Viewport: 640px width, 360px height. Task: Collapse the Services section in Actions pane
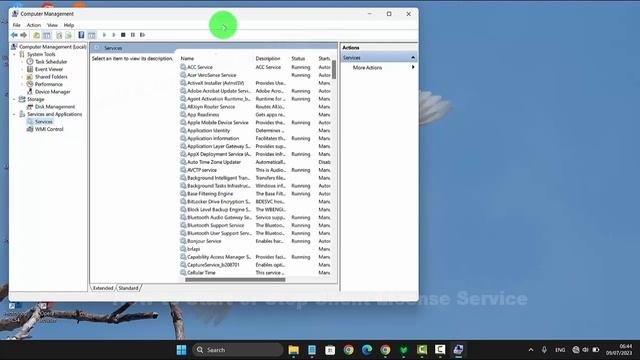point(413,58)
